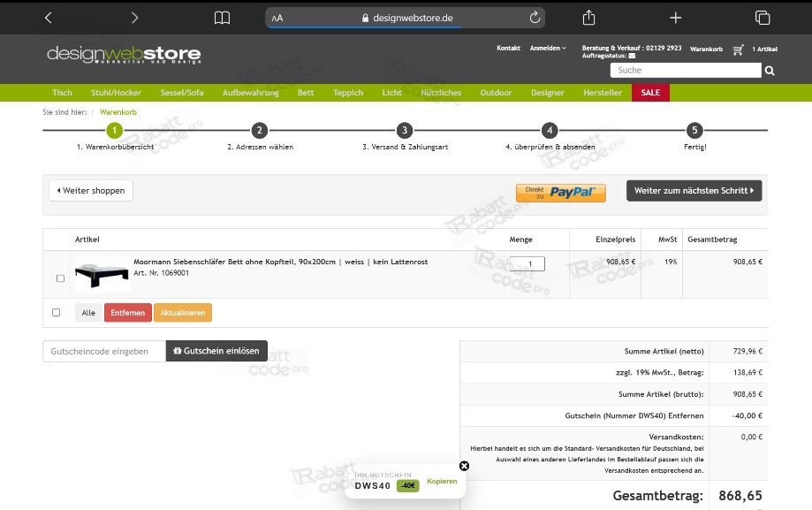Click the Weiter shoppen button
812x510 pixels.
(91, 191)
